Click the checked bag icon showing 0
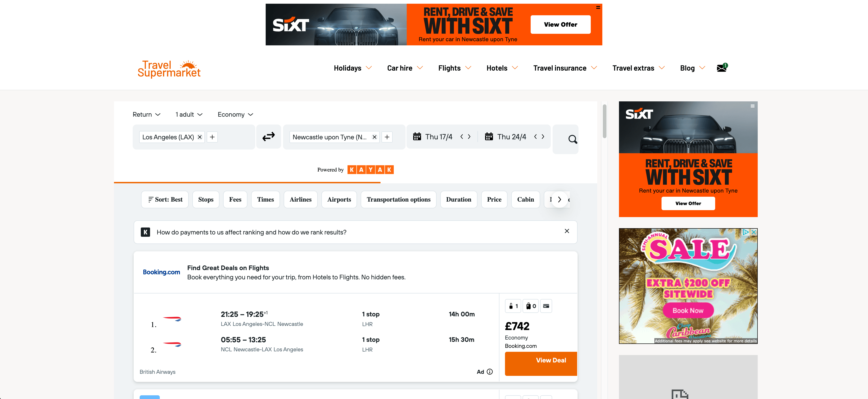The width and height of the screenshot is (868, 399). [x=530, y=306]
